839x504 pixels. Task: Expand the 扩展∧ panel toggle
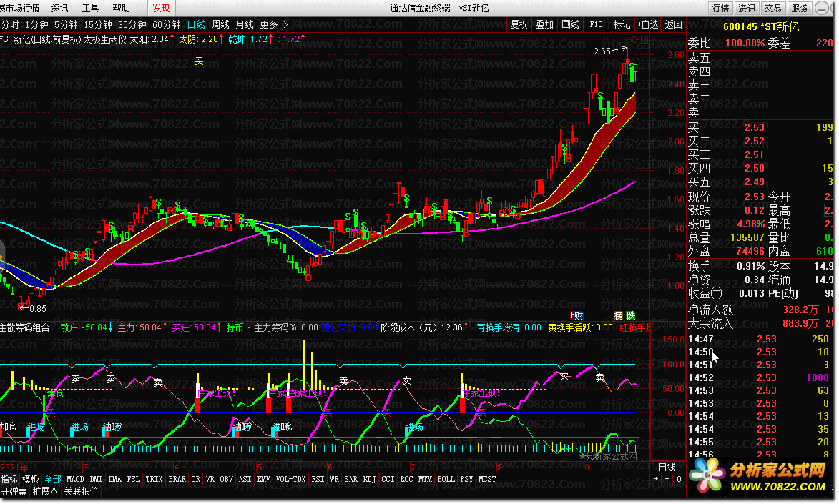pyautogui.click(x=45, y=491)
